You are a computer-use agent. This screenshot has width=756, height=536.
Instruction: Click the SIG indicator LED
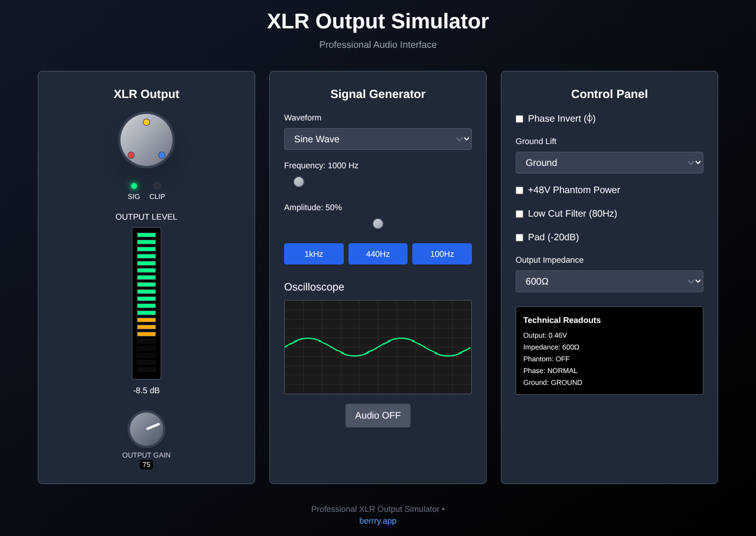[x=134, y=185]
